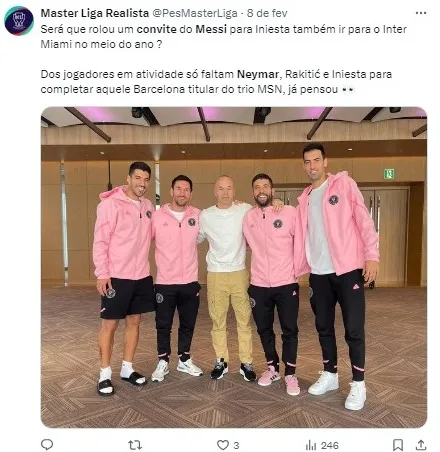The image size is (440, 452).
Task: Open Master Liga Realista profile avatar
Action: click(x=19, y=21)
